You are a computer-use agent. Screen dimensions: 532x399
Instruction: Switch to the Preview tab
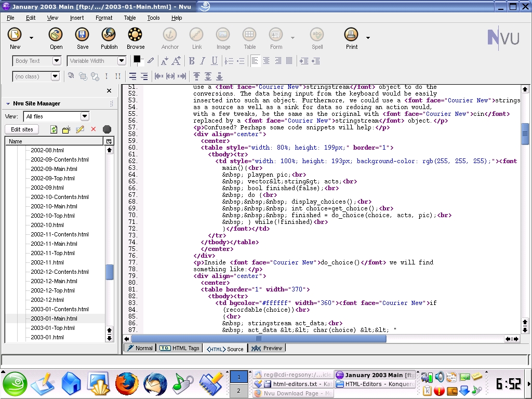(x=267, y=348)
